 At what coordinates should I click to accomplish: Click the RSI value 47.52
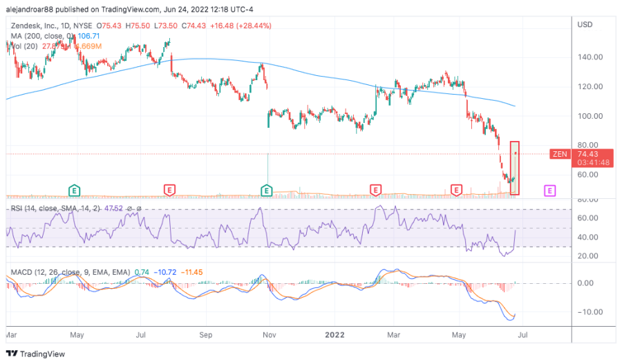(x=114, y=208)
